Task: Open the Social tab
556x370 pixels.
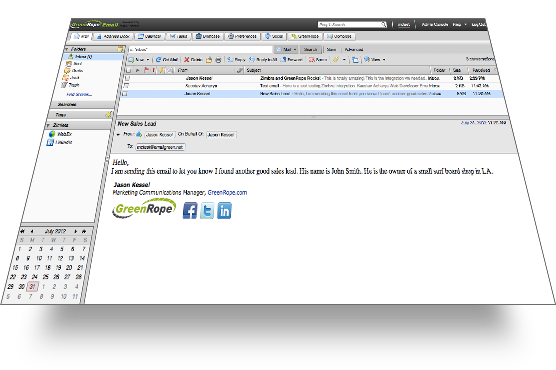Action: click(x=274, y=36)
